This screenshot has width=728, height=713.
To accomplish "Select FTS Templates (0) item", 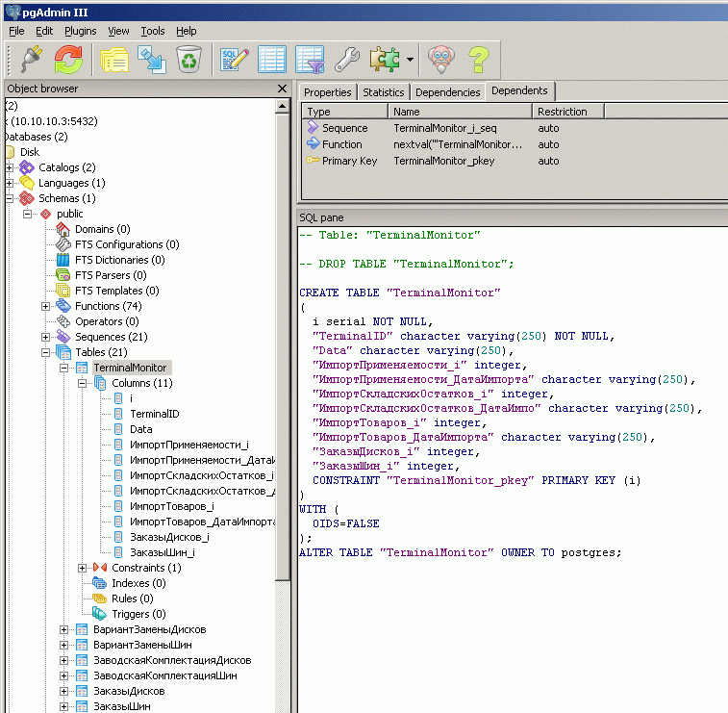I will point(117,291).
